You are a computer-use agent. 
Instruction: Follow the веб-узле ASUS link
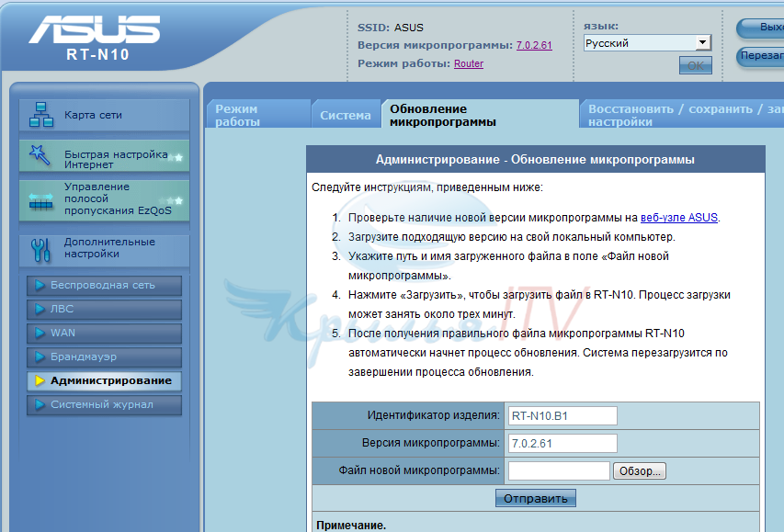coord(679,218)
